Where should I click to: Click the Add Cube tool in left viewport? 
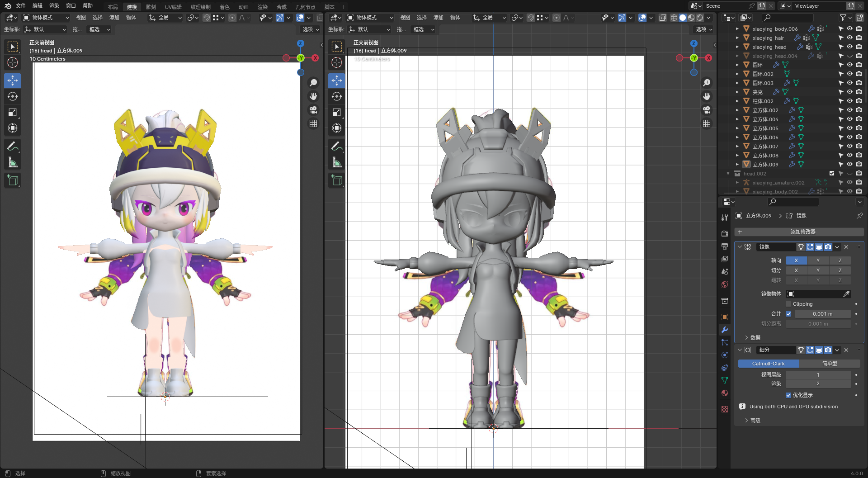point(13,180)
